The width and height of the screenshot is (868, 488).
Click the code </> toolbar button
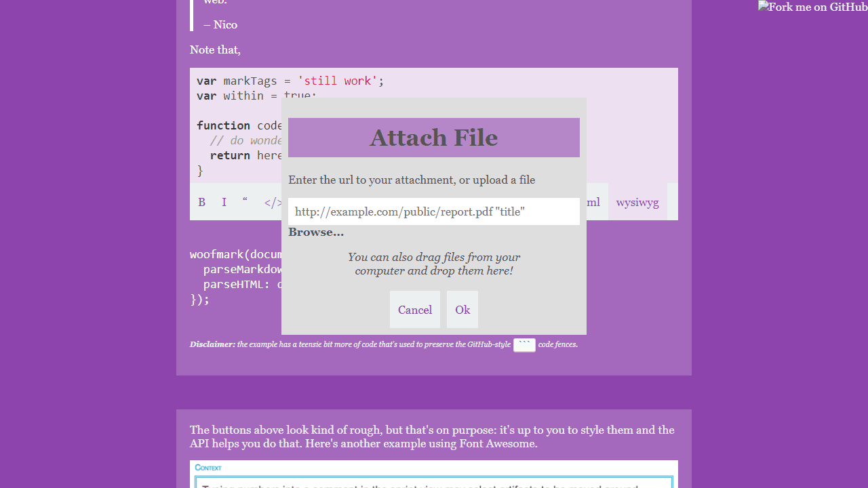pyautogui.click(x=271, y=202)
